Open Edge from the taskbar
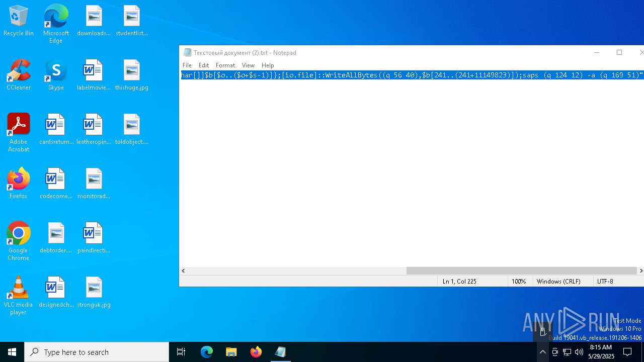 click(x=207, y=352)
